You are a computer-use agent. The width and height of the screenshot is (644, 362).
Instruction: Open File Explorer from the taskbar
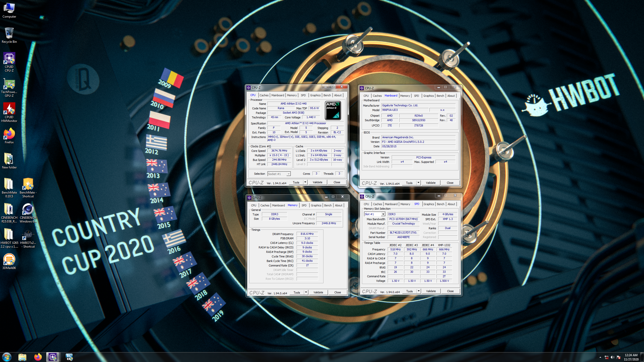tap(22, 357)
